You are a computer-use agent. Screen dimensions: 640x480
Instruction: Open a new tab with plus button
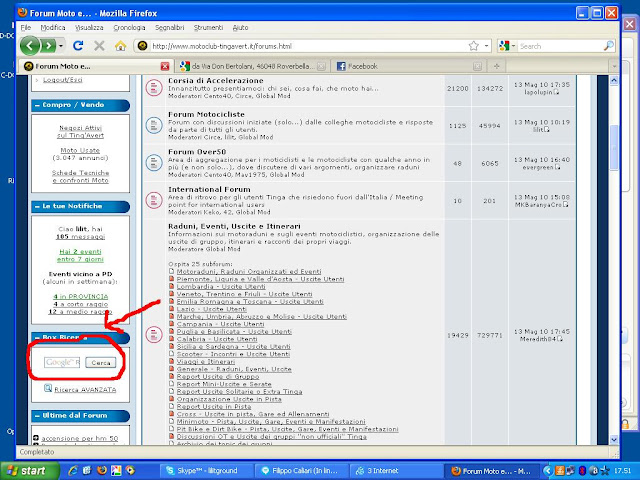[x=496, y=66]
